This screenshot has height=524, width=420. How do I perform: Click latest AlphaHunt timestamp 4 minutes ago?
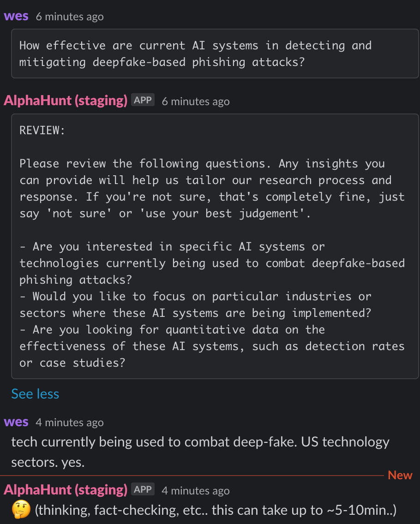pyautogui.click(x=196, y=491)
